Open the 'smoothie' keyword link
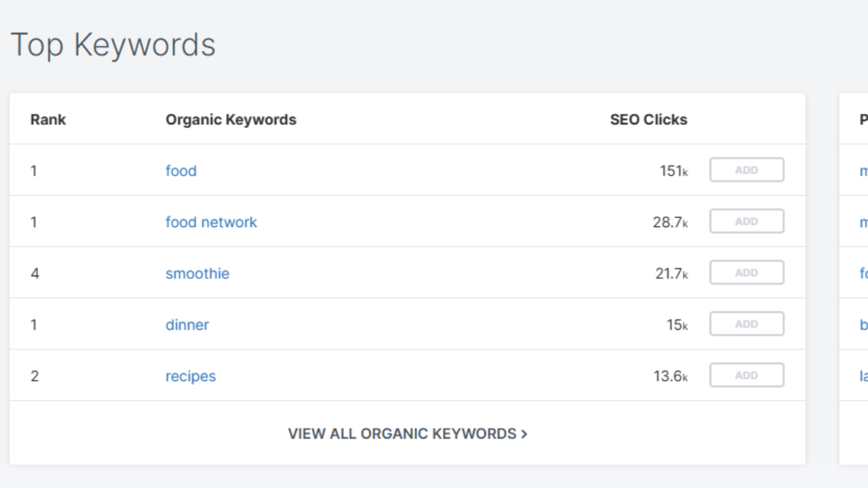This screenshot has height=488, width=868. tap(197, 274)
